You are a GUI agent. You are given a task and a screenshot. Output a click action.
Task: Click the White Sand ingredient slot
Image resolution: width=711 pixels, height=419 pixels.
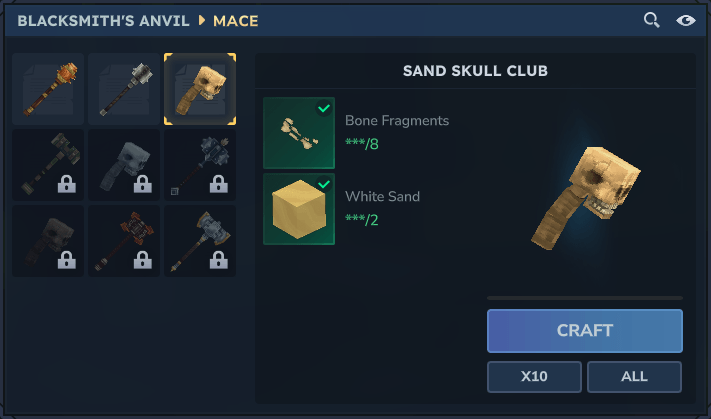pos(299,209)
